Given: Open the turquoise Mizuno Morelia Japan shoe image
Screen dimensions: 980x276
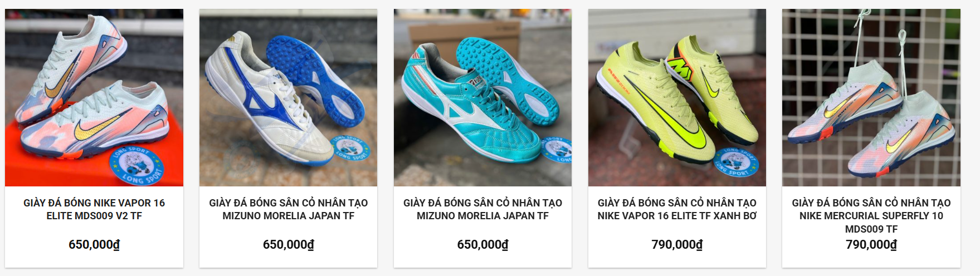Looking at the screenshot, I should point(482,97).
